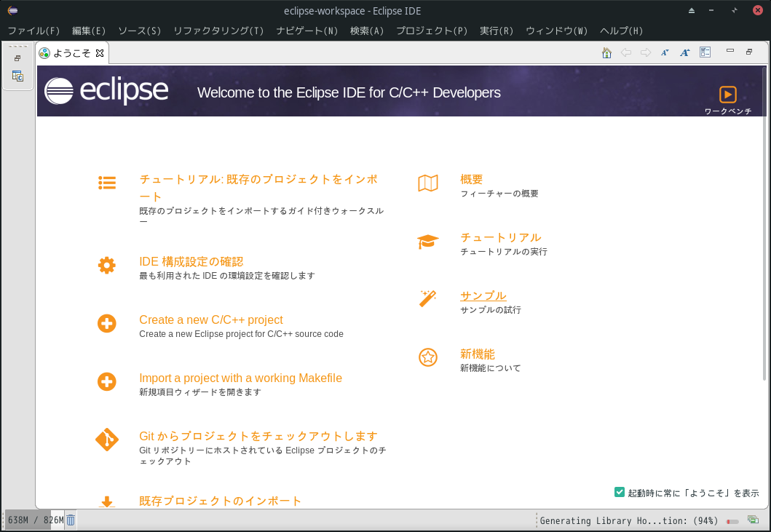Click the eject-style title bar button
This screenshot has width=771, height=532.
692,10
